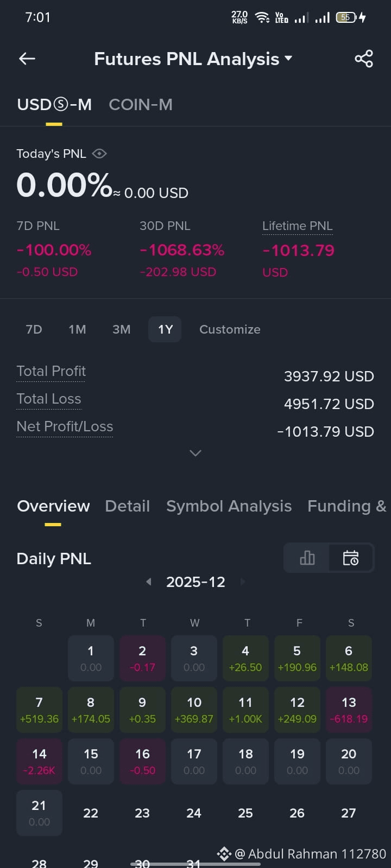Switch to the COIN-M tab
The width and height of the screenshot is (391, 868).
(141, 104)
